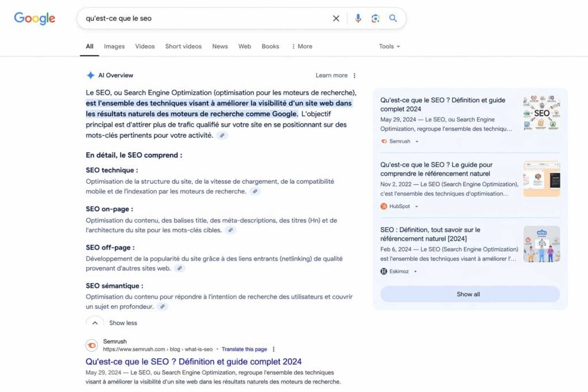Switch to the Videos tab

point(145,46)
